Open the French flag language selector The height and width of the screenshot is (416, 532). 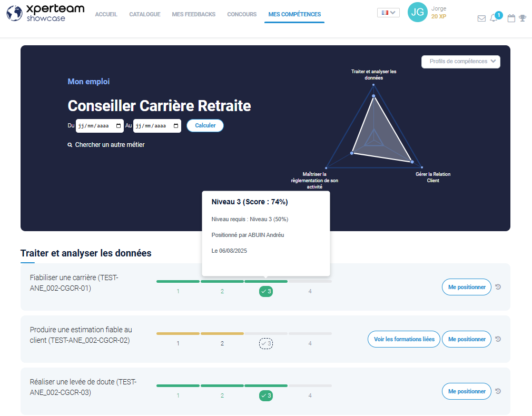click(388, 13)
